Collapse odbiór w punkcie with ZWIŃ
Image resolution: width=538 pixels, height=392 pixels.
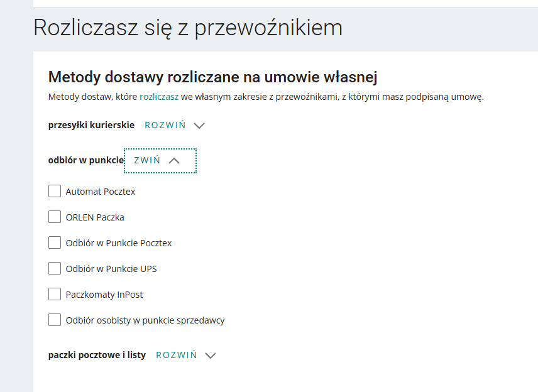(x=147, y=160)
